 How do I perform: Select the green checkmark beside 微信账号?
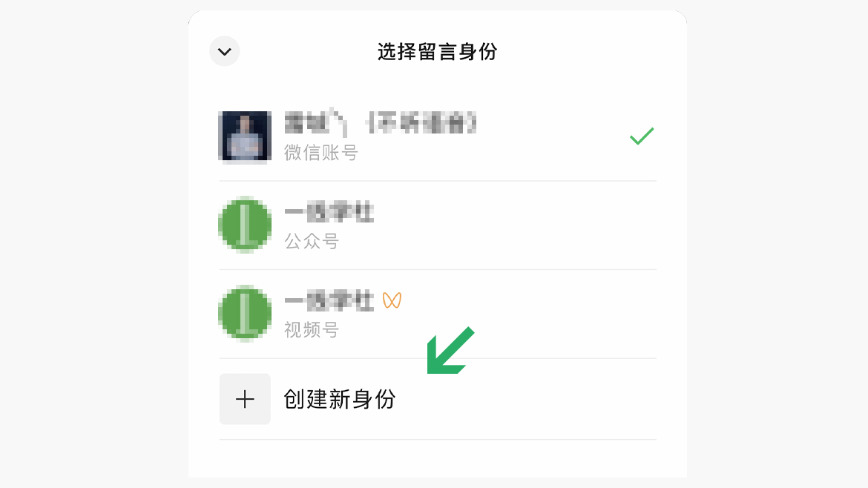click(642, 136)
